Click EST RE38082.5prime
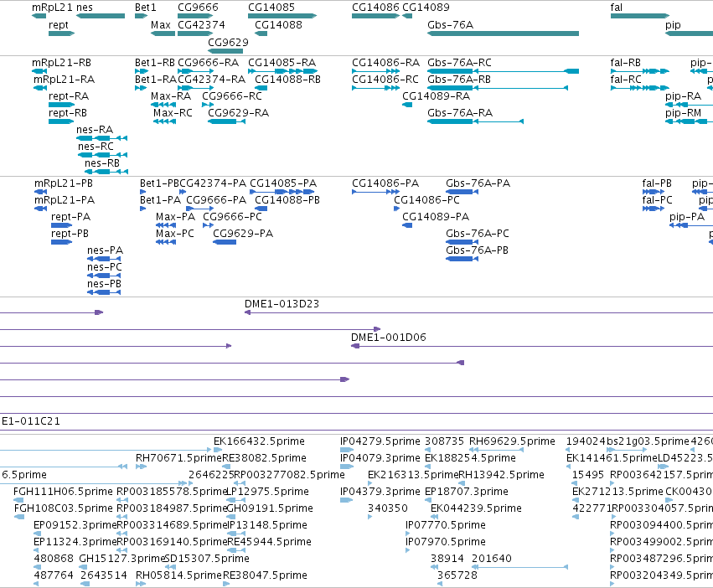This screenshot has height=588, width=713. [264, 458]
